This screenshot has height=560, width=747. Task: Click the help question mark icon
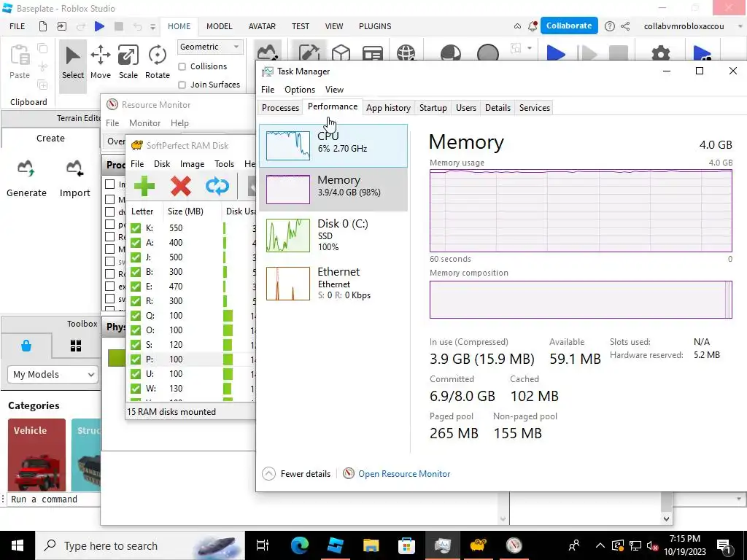[x=609, y=26]
